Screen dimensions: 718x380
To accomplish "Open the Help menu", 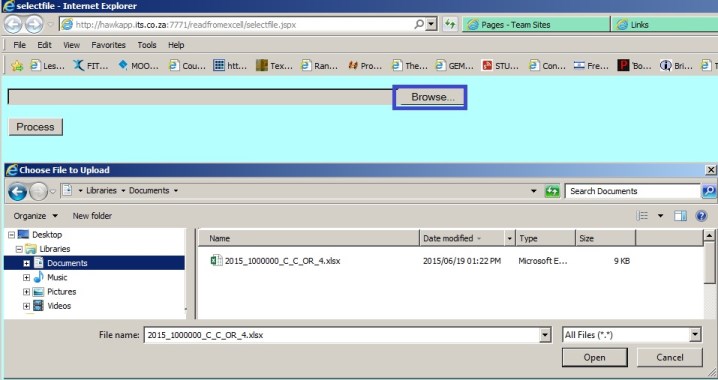I will pos(176,45).
